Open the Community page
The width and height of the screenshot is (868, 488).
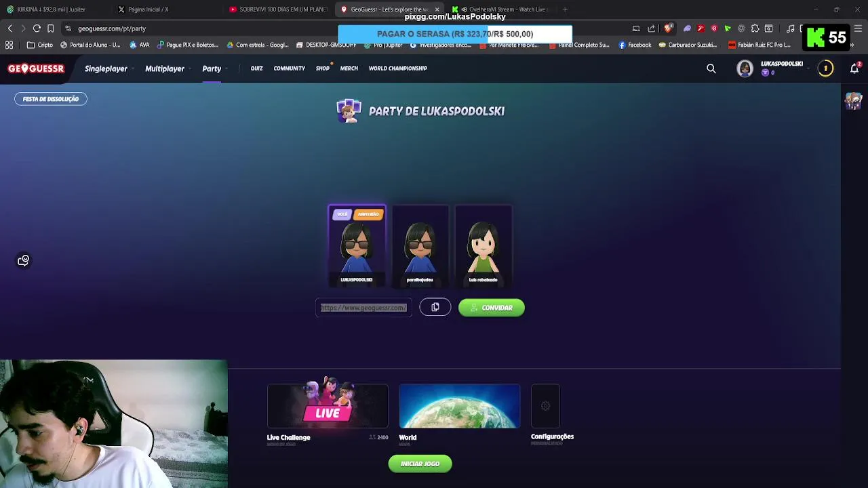click(290, 68)
